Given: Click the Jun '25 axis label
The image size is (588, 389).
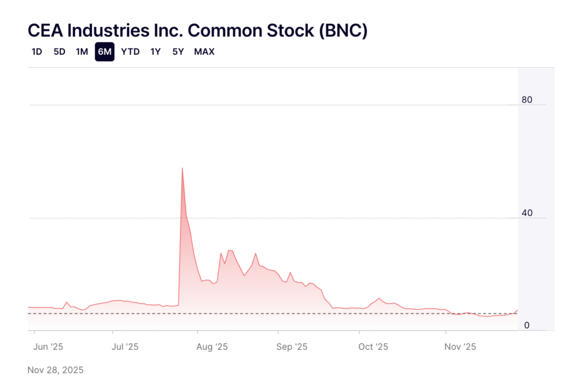Looking at the screenshot, I should pyautogui.click(x=48, y=347).
